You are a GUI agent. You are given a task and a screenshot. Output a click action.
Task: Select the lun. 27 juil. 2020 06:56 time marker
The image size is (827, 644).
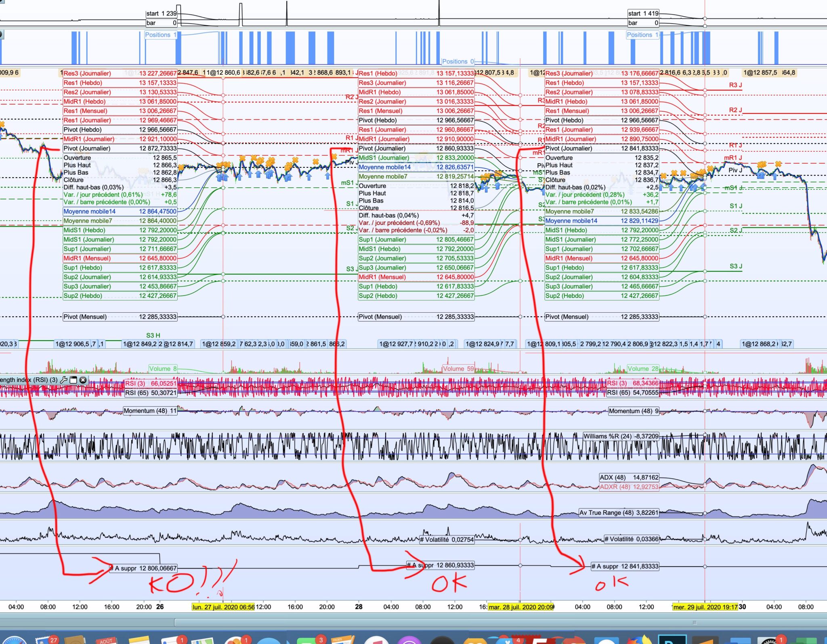coord(223,607)
